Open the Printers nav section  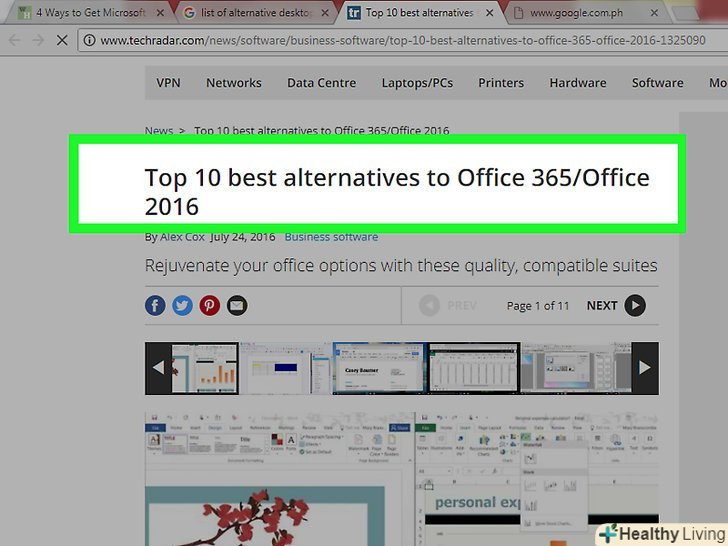click(501, 83)
